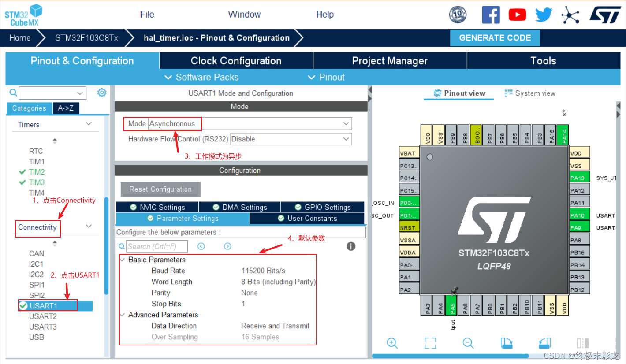Open the Help menu
Image resolution: width=626 pixels, height=364 pixels.
click(x=325, y=15)
